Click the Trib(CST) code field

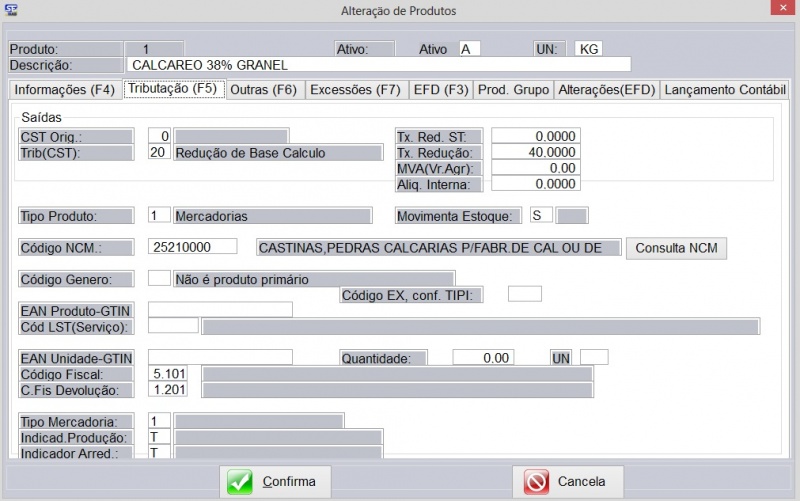point(159,153)
